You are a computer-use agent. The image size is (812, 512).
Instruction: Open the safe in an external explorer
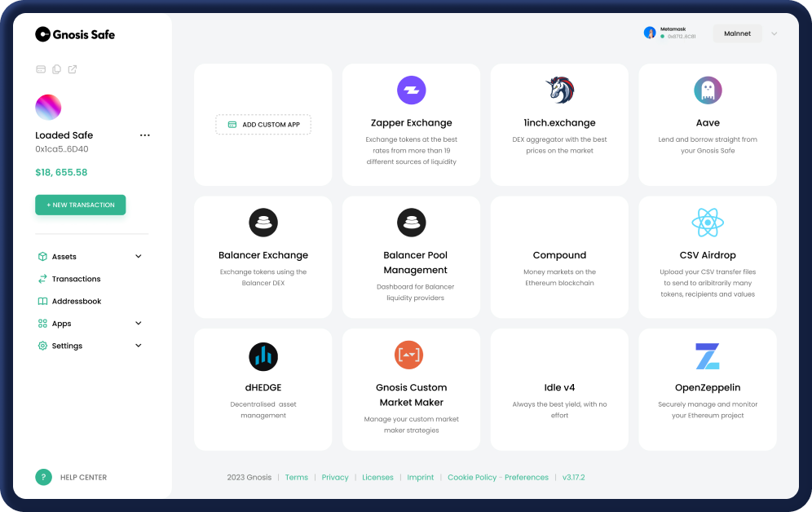(x=73, y=68)
